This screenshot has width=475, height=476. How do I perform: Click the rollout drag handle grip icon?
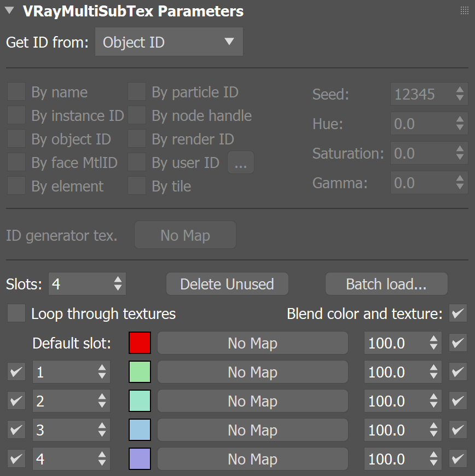coord(465,11)
